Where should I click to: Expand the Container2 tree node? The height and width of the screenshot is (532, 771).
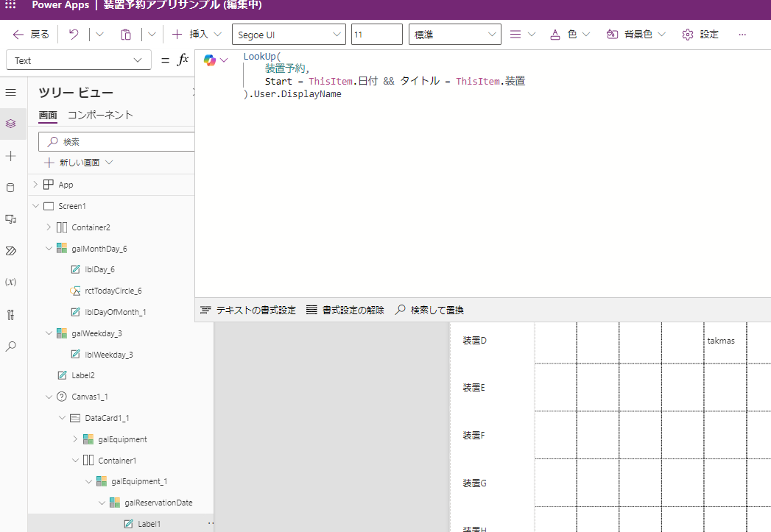[x=49, y=227]
